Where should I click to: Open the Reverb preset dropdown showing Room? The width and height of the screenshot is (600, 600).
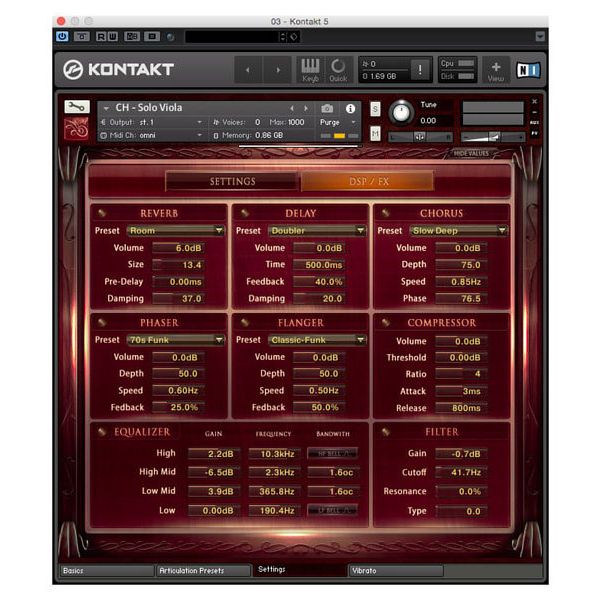point(176,230)
